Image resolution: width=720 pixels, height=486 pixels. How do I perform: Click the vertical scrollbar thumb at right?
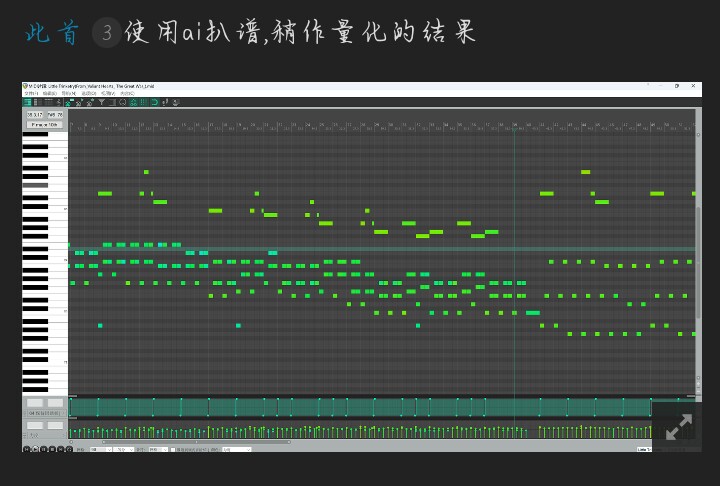(x=698, y=262)
